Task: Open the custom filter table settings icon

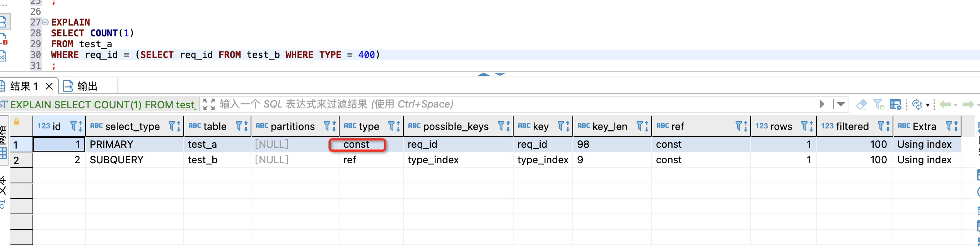Action: pyautogui.click(x=895, y=104)
